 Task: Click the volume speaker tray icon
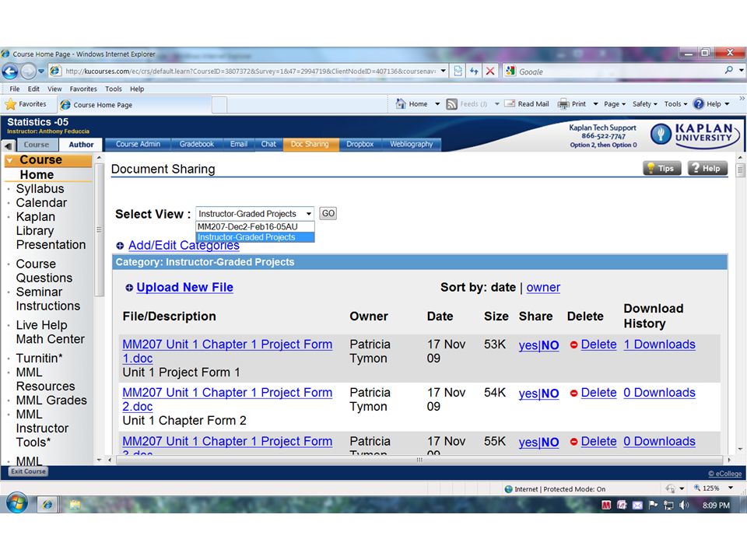point(684,506)
